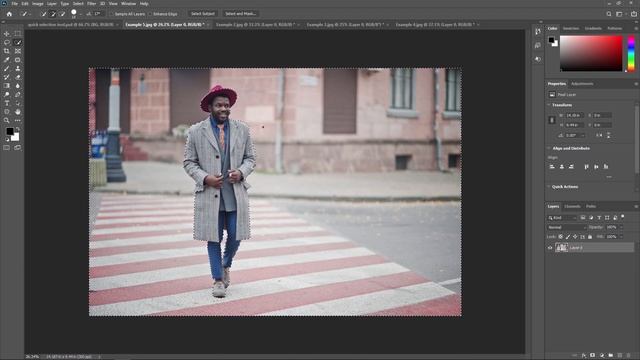This screenshot has height=360, width=640.
Task: Select the Move tool
Action: [x=7, y=34]
